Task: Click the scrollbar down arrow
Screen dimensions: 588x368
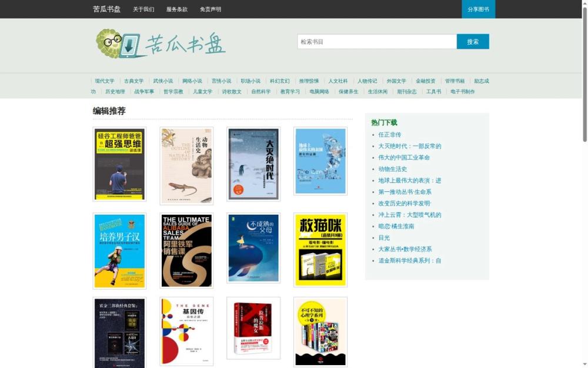Action: [x=584, y=364]
